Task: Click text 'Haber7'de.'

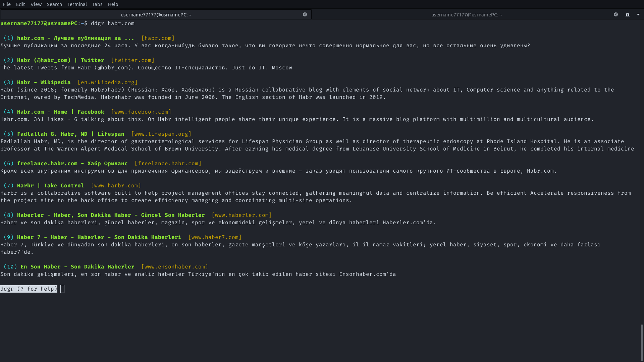Action: (x=17, y=252)
